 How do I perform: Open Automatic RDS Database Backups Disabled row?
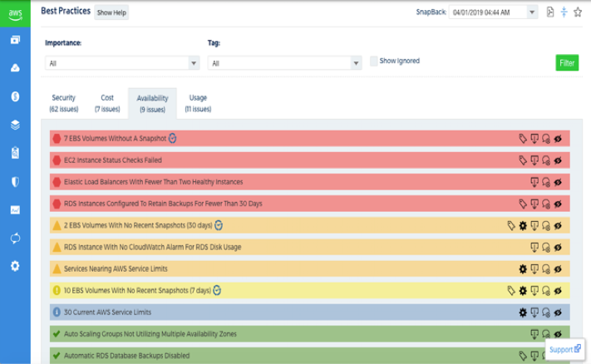click(x=310, y=356)
